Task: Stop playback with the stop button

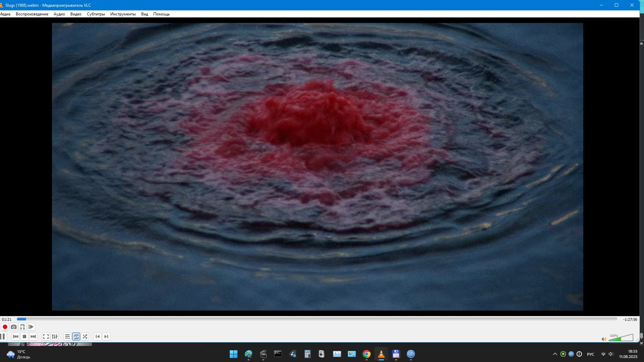Action: tap(24, 337)
